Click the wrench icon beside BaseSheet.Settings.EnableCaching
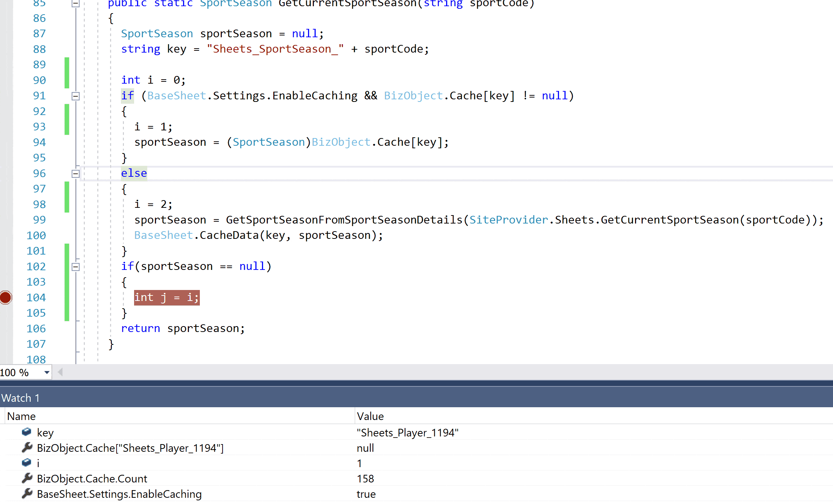Viewport: 833px width, 504px height. click(x=27, y=493)
